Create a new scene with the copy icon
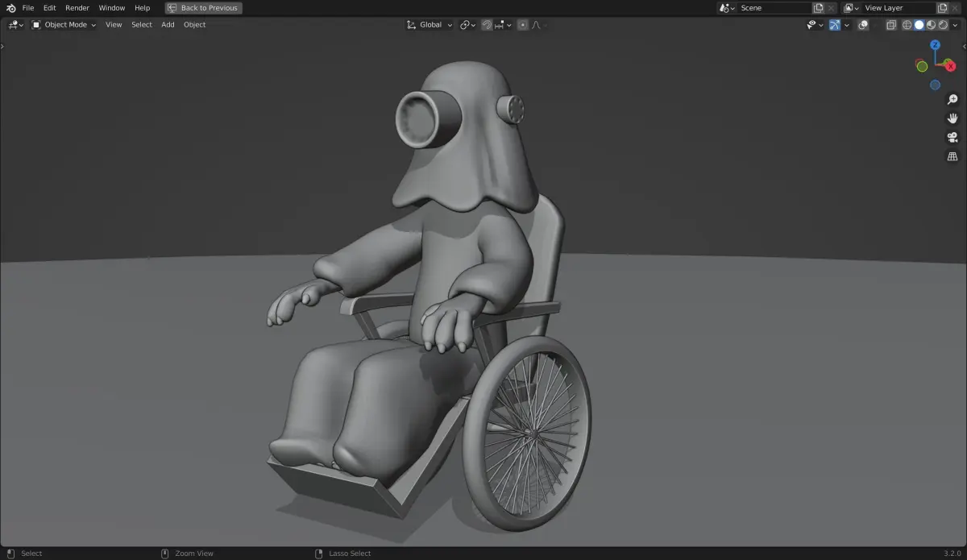The height and width of the screenshot is (560, 967). (819, 8)
